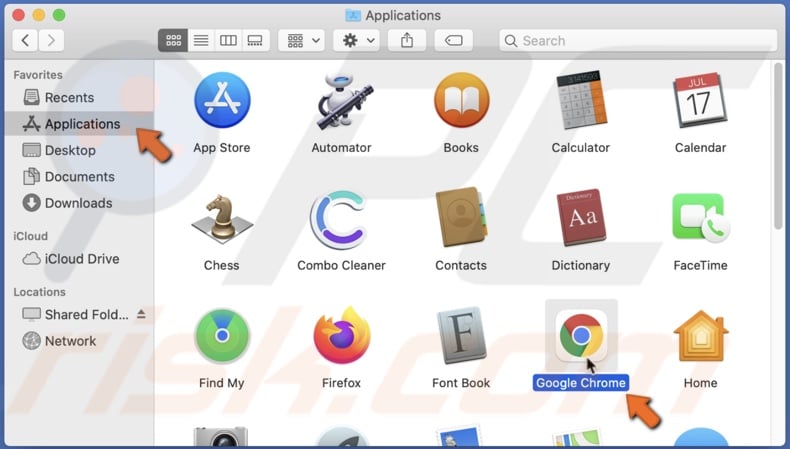Click the folder icon in the window title
790x449 pixels.
click(x=353, y=15)
